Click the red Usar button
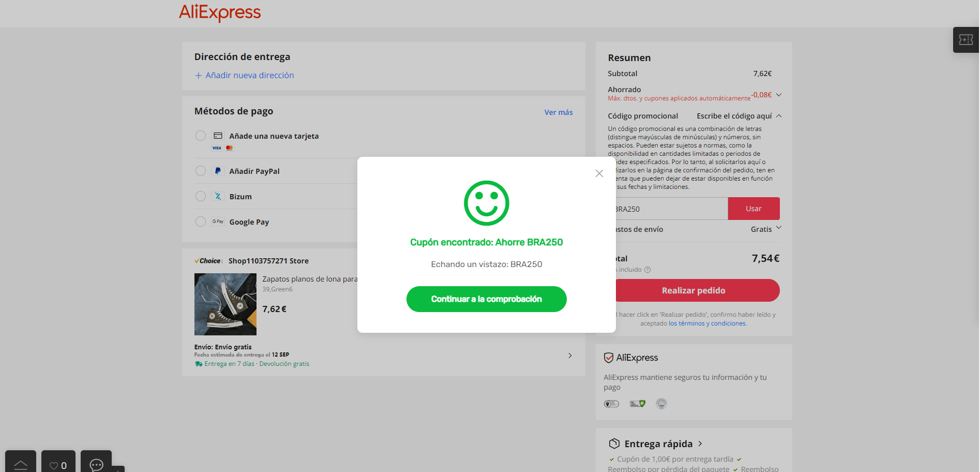The width and height of the screenshot is (980, 472). 753,209
